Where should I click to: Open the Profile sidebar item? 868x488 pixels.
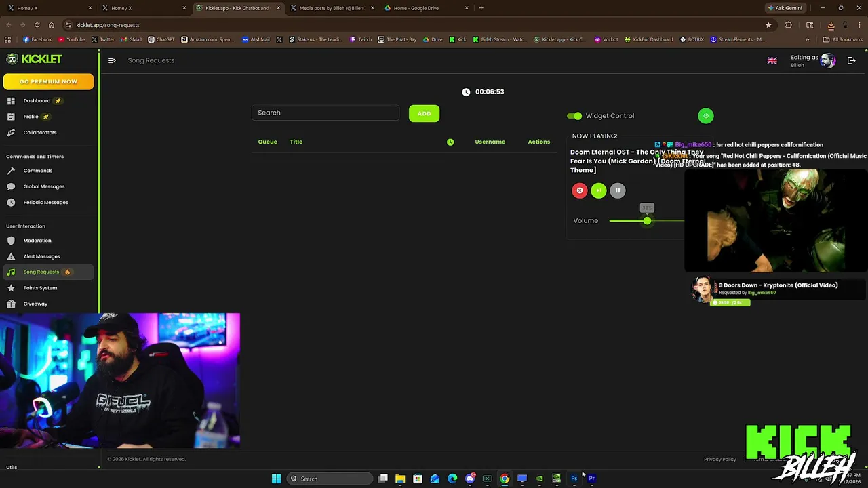31,117
